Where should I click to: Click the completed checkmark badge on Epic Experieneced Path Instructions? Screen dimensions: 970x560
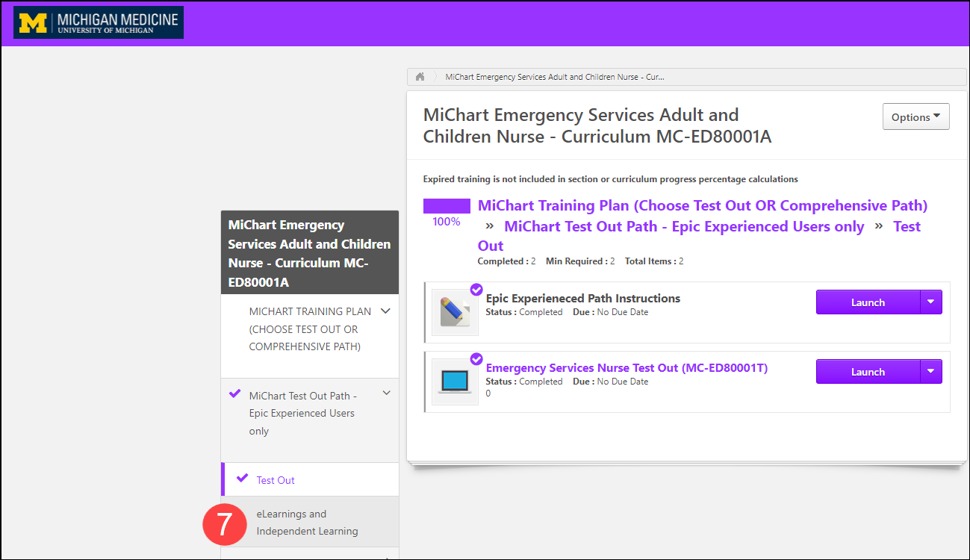(x=476, y=289)
